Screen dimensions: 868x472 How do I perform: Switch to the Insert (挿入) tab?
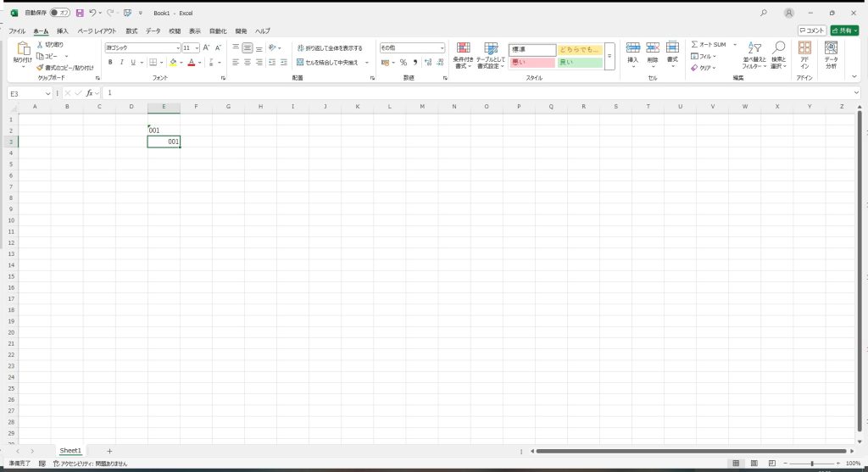point(63,31)
